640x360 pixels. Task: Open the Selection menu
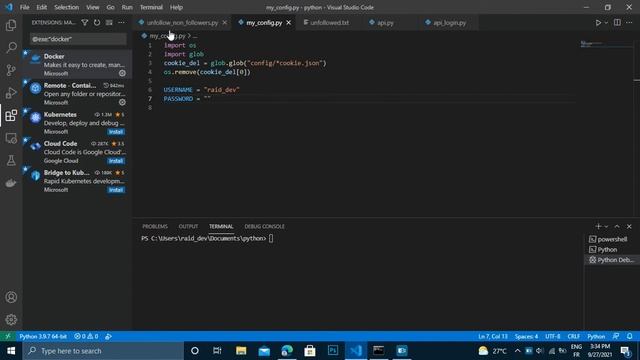(67, 7)
